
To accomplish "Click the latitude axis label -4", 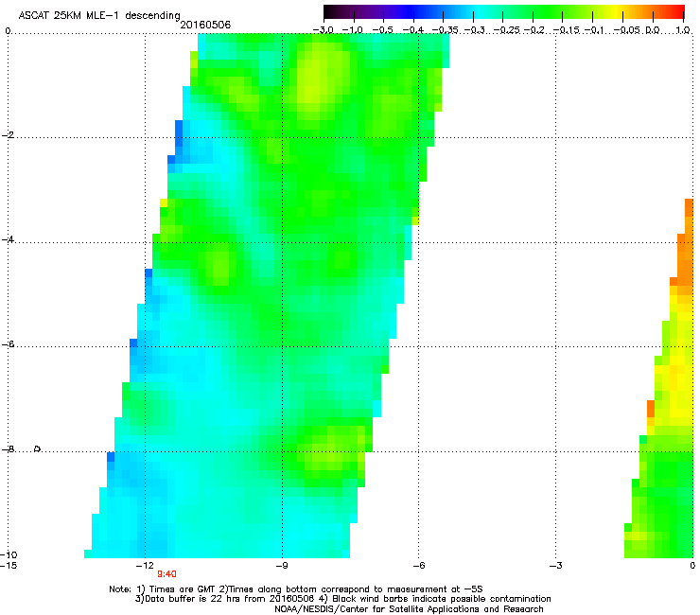I will click(x=8, y=239).
